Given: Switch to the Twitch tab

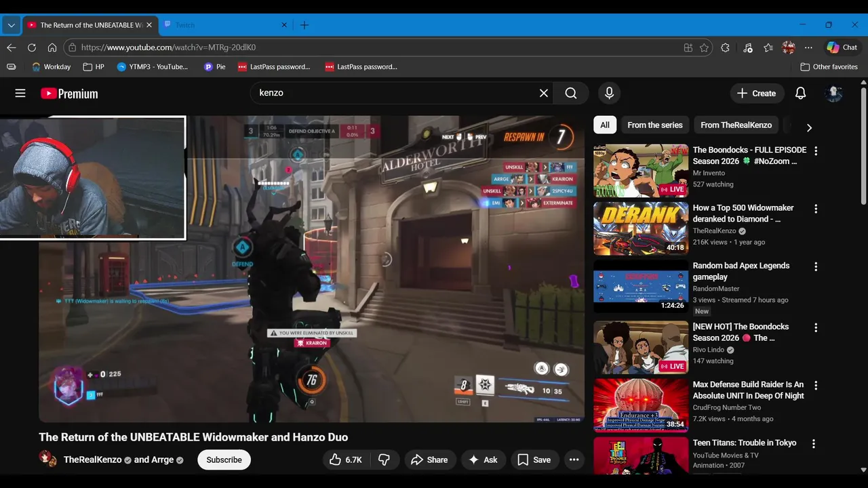Looking at the screenshot, I should [225, 25].
